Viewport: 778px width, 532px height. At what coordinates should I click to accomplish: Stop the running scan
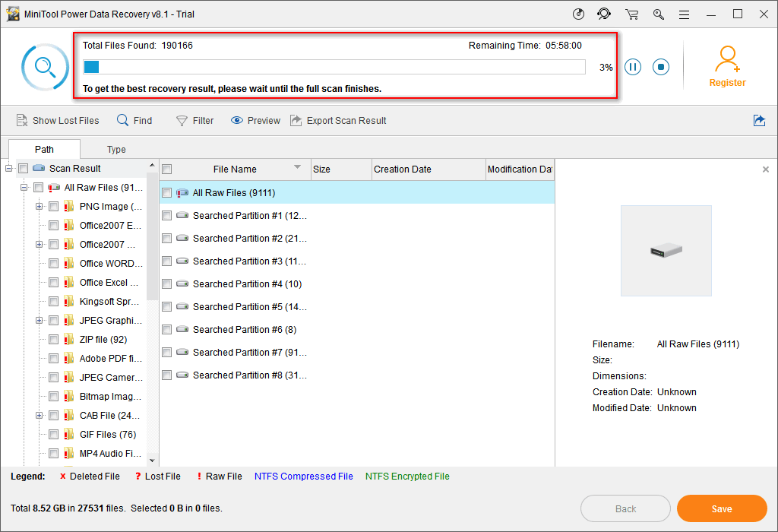coord(660,67)
